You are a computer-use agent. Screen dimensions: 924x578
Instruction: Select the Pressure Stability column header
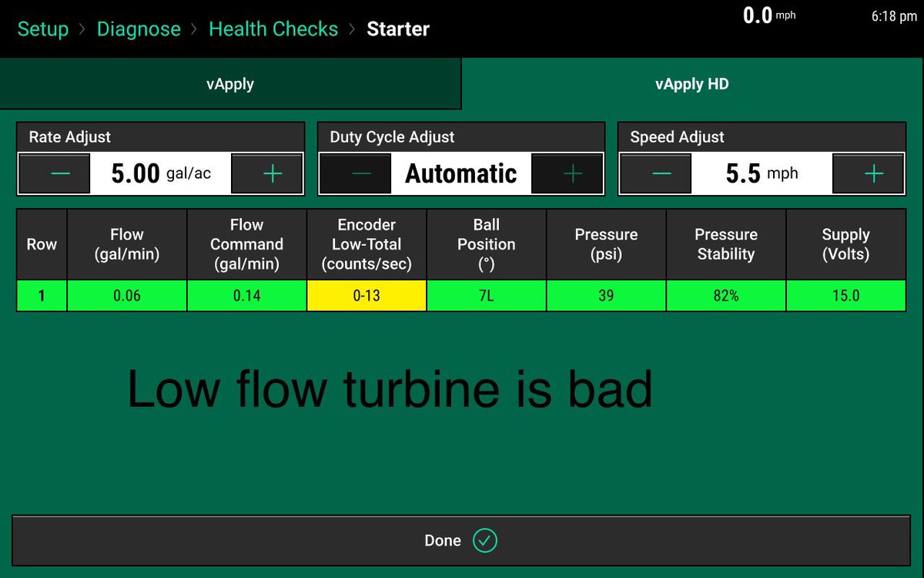(x=726, y=244)
